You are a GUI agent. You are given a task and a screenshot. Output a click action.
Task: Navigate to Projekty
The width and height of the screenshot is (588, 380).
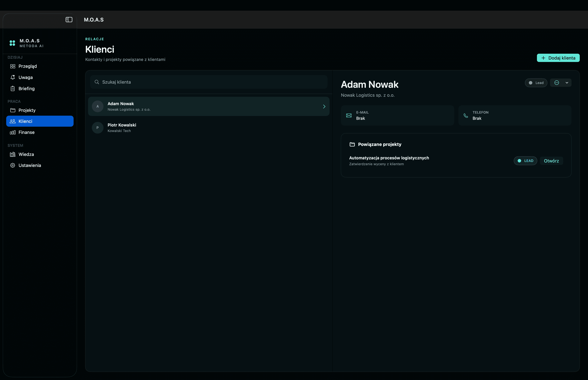tap(40, 110)
